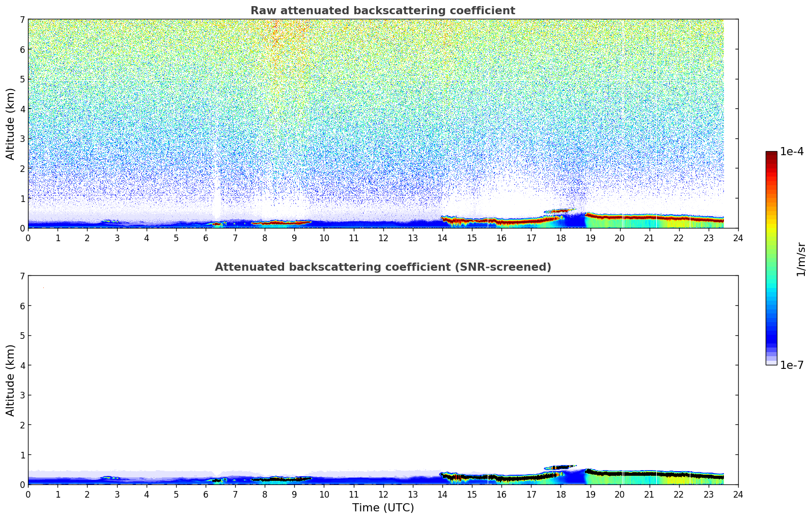Click the "Time (UTC)" axis label
This screenshot has width=812, height=519.
(x=383, y=508)
